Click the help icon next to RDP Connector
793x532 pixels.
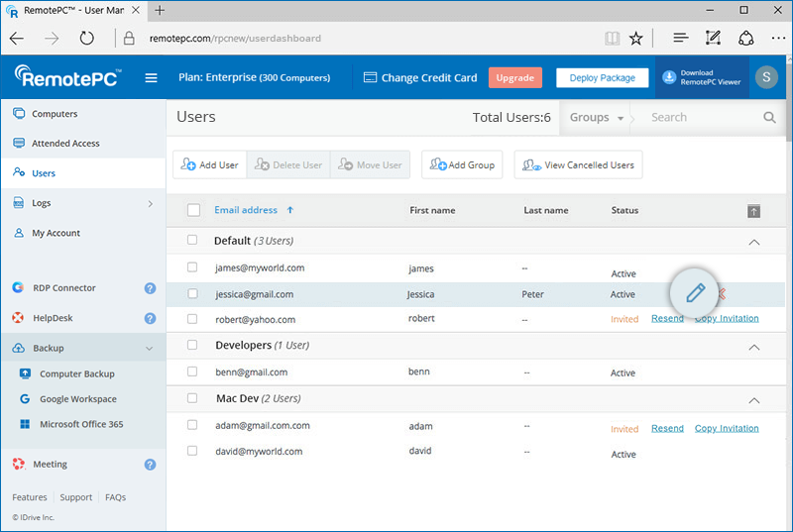click(150, 288)
